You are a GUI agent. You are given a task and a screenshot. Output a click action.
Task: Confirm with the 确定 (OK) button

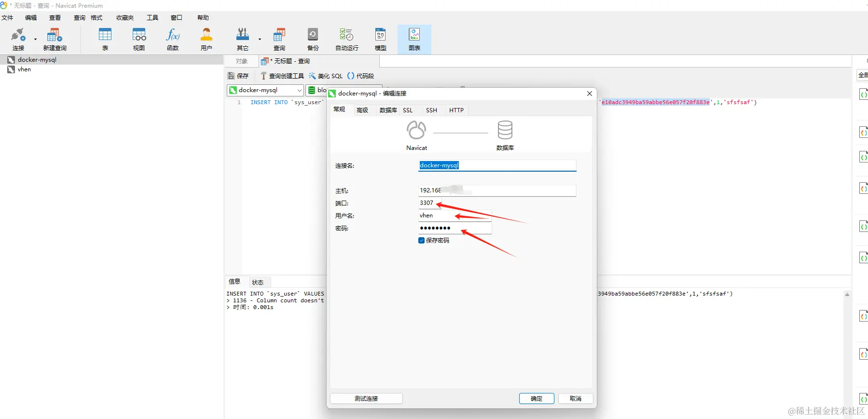[537, 399]
